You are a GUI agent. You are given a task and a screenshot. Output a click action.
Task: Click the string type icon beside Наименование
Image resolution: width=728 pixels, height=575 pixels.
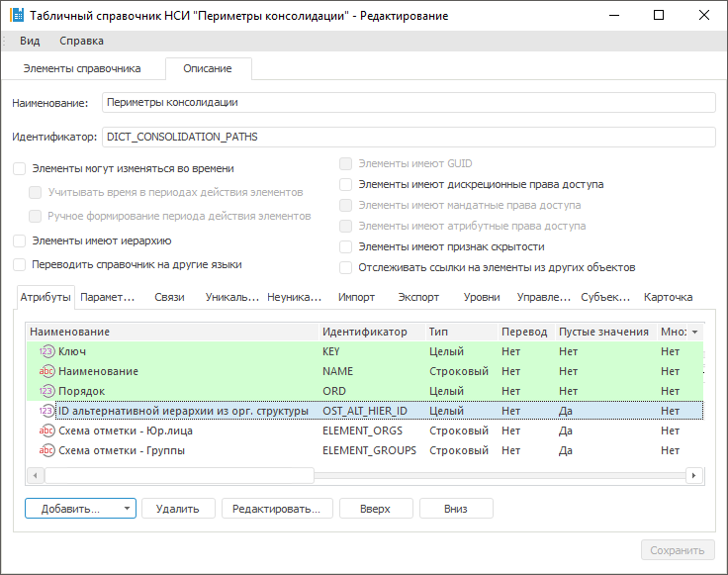click(46, 371)
